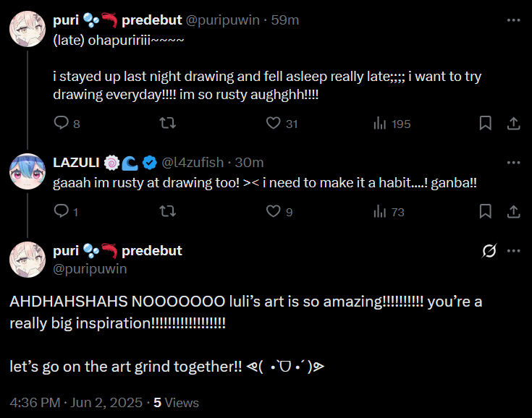Share puri's first tweet
This screenshot has width=532, height=418.
click(x=513, y=124)
